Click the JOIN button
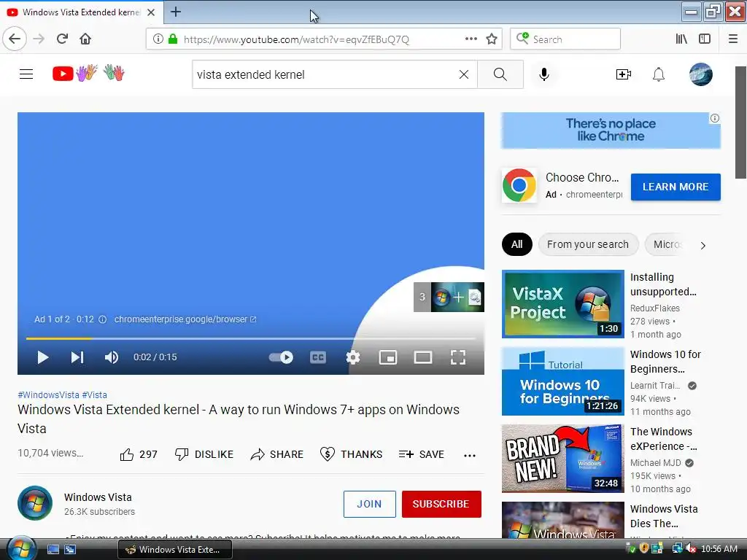Screen dimensions: 747x560 click(x=369, y=504)
